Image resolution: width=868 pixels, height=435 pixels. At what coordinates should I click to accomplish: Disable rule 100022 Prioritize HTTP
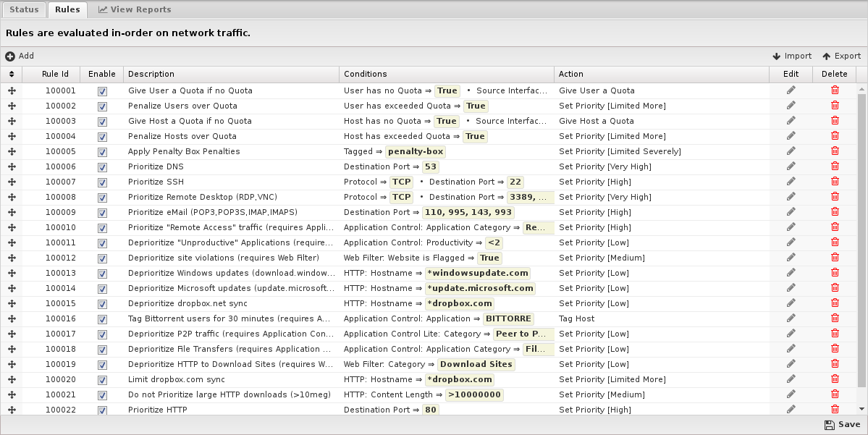(102, 410)
